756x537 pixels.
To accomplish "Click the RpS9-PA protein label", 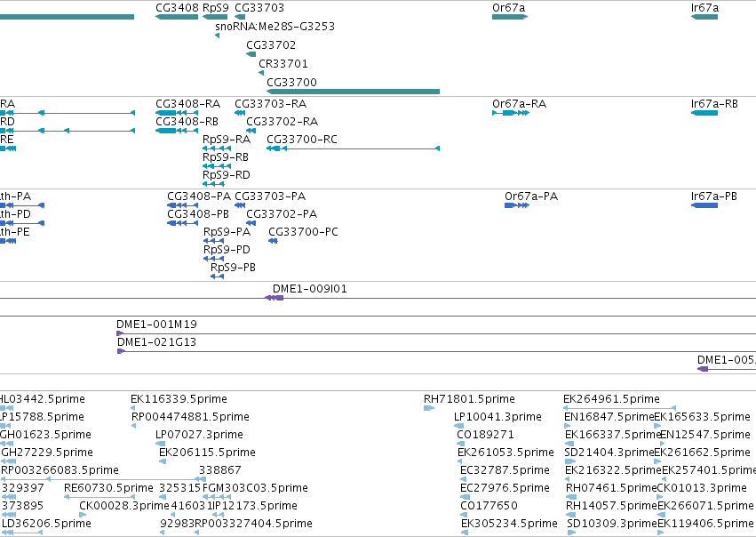I will point(227,231).
